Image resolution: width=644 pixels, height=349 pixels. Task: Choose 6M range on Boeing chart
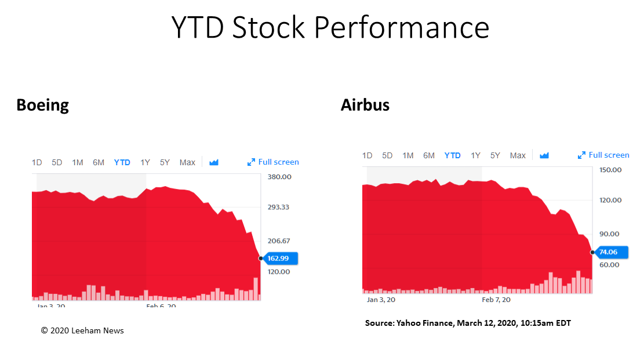[x=99, y=162]
